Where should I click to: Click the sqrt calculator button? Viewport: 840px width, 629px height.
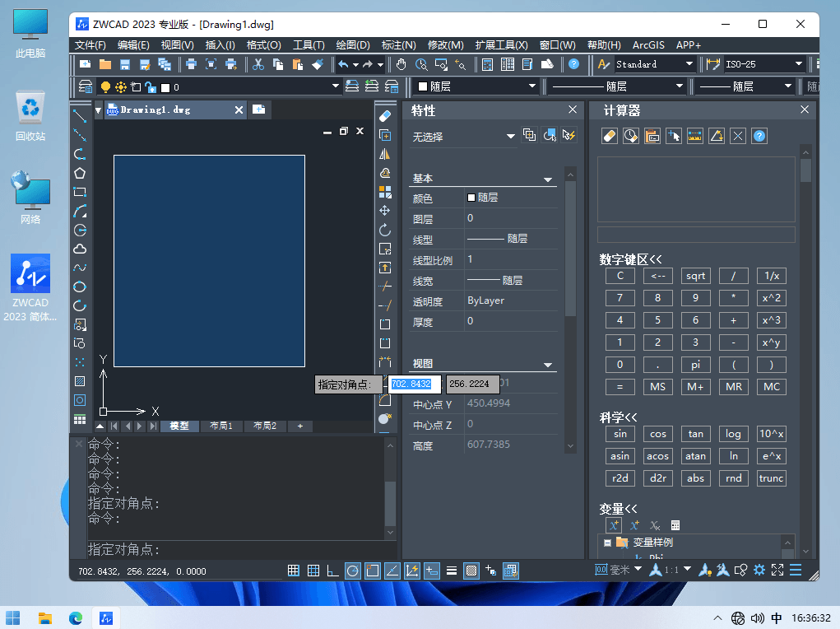click(695, 276)
